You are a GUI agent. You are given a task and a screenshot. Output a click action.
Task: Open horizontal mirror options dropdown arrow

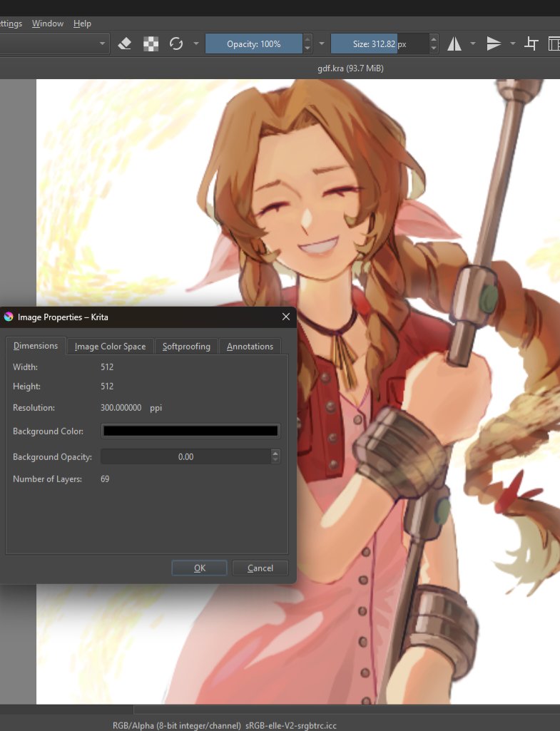473,44
